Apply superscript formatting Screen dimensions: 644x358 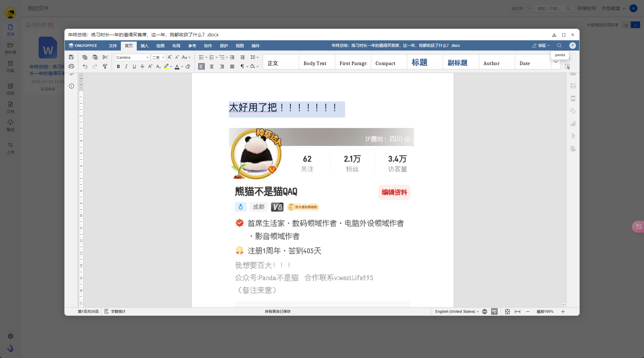pos(150,66)
